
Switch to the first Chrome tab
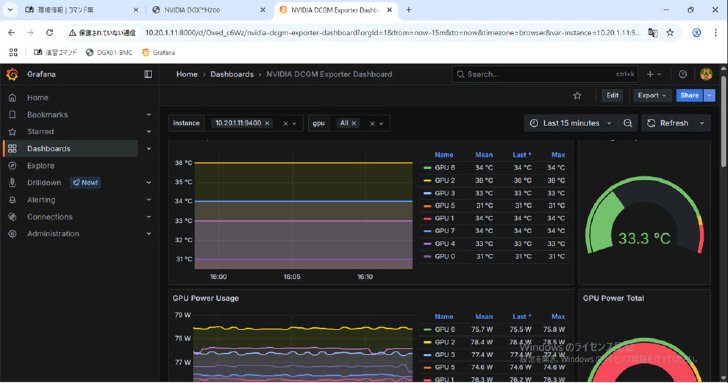click(81, 10)
